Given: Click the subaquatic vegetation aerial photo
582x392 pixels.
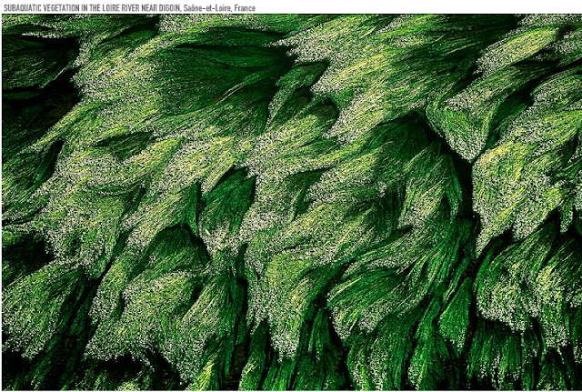Looking at the screenshot, I should coord(291,202).
